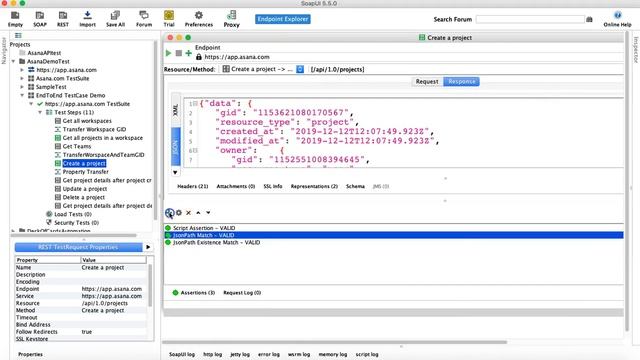
Task: Remove selected assertion with X icon
Action: 189,213
